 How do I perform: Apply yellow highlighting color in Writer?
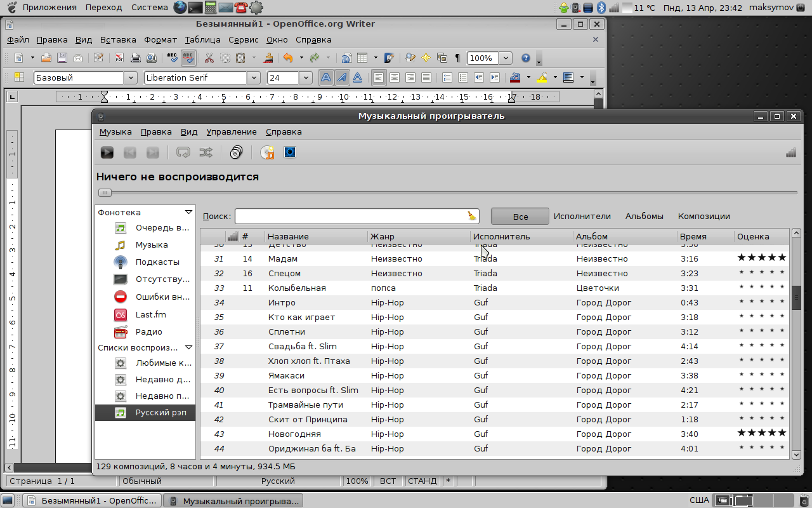click(x=542, y=77)
